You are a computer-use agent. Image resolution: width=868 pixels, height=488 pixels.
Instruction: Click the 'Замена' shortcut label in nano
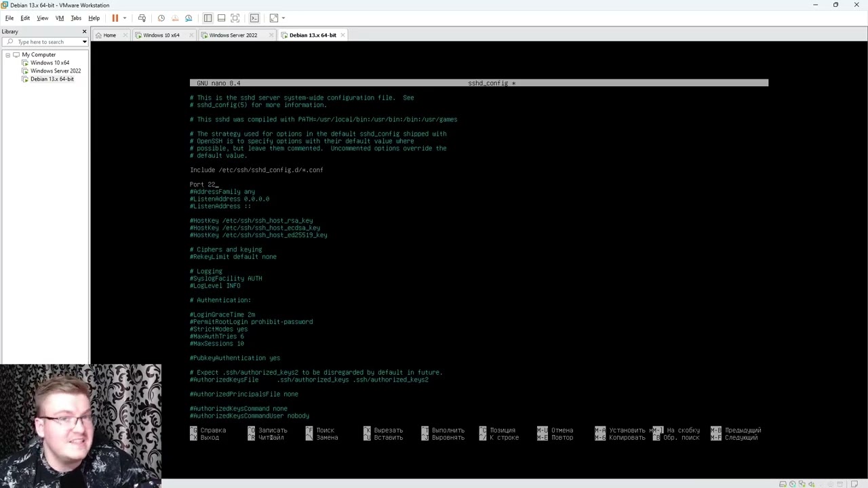(327, 438)
